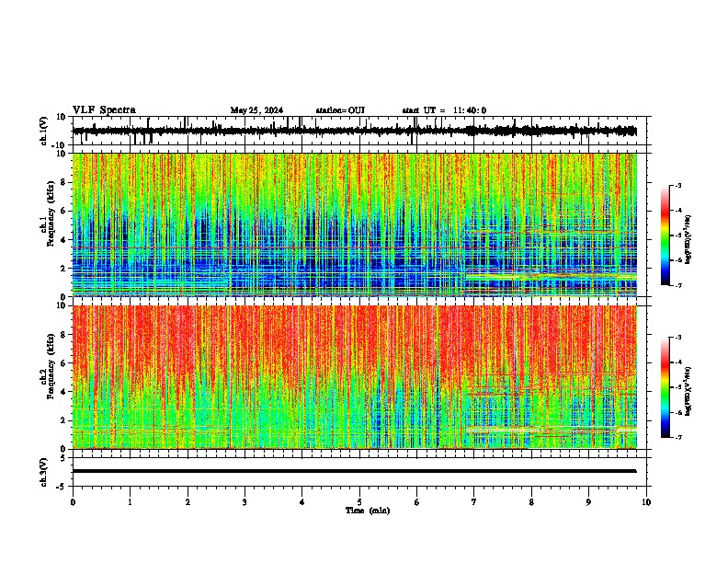Click the "-5" value on ch.2 color bar

coord(678,387)
